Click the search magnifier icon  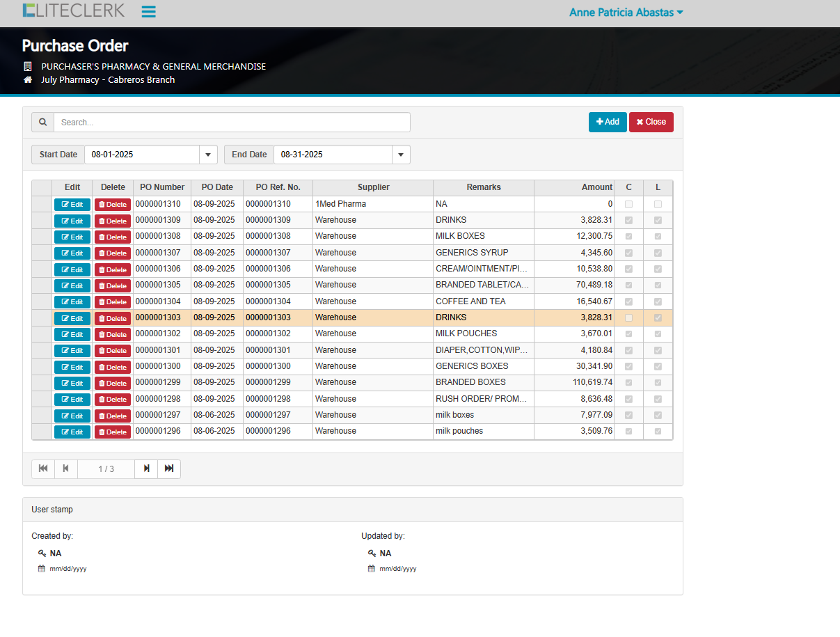(43, 123)
